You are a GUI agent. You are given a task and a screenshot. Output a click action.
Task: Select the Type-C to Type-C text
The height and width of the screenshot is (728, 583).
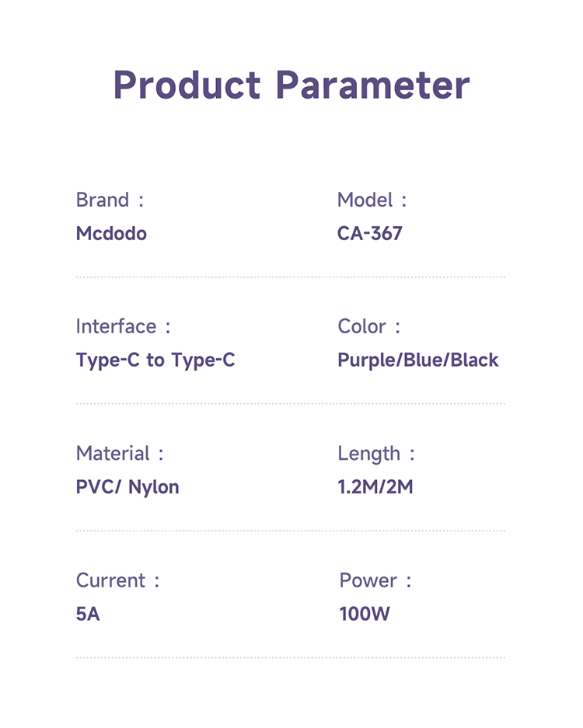[x=155, y=361]
